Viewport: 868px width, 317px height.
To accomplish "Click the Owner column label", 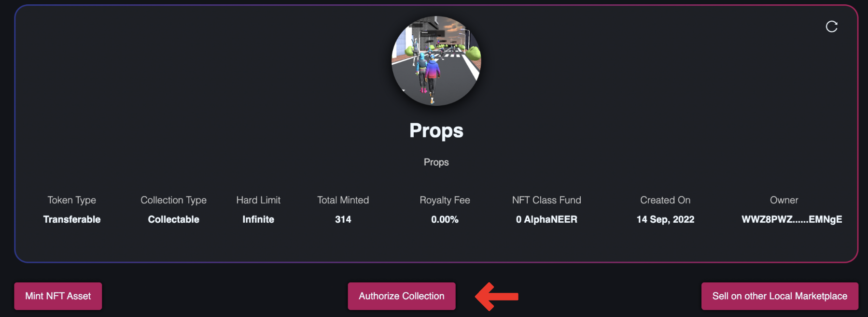I will click(x=784, y=200).
